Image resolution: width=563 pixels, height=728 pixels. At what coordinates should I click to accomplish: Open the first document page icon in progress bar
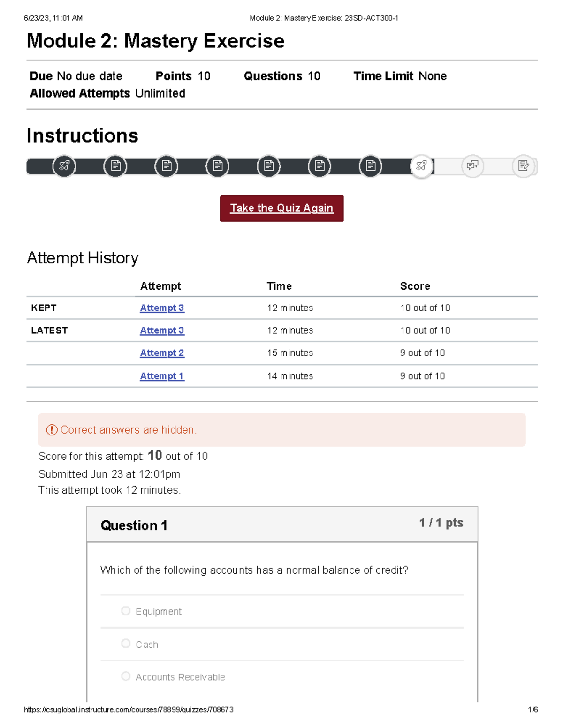(116, 166)
